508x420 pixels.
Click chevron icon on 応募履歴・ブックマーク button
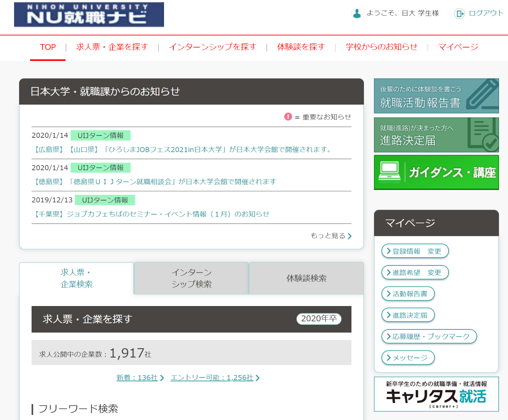[389, 336]
